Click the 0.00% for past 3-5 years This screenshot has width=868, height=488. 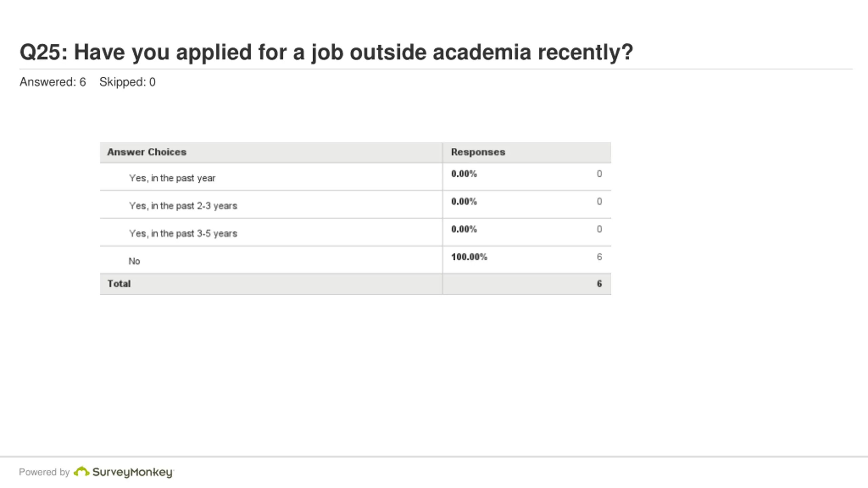point(464,229)
